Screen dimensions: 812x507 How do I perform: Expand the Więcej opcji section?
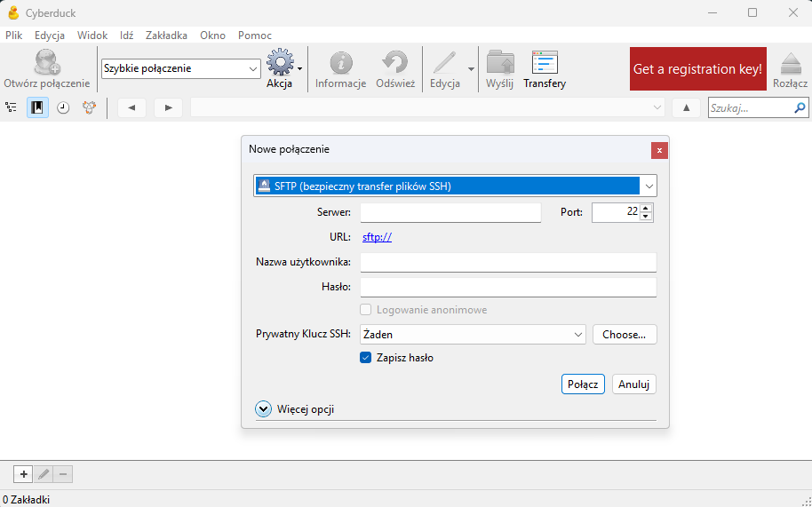click(x=263, y=409)
